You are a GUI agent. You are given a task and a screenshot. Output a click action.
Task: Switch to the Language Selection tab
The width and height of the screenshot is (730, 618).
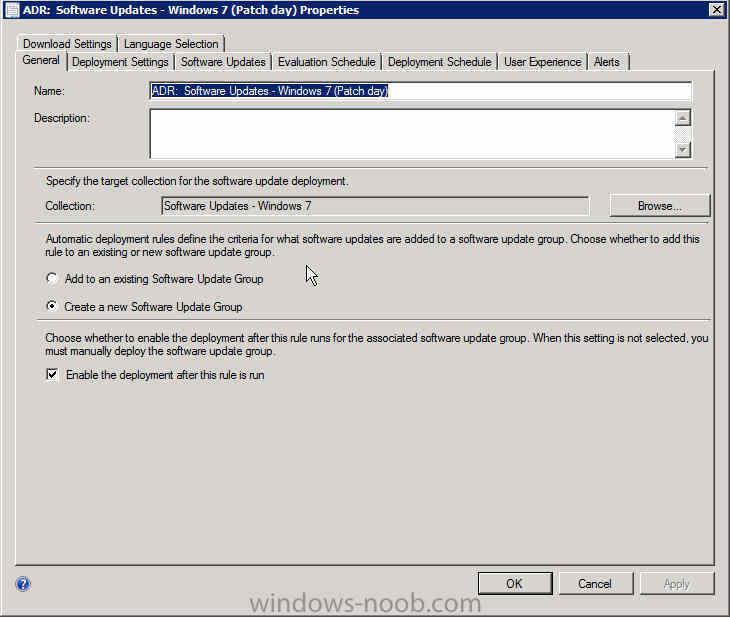tap(171, 44)
